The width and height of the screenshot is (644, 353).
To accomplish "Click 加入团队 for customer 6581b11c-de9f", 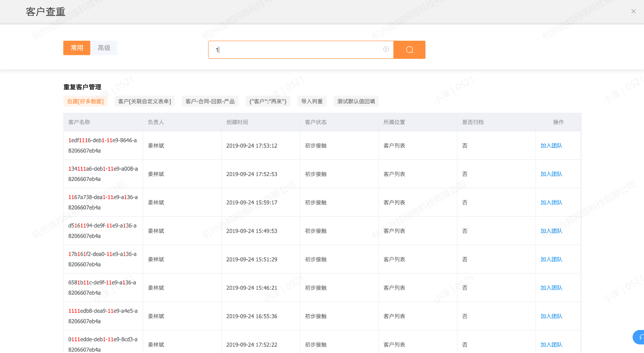I will [x=551, y=288].
